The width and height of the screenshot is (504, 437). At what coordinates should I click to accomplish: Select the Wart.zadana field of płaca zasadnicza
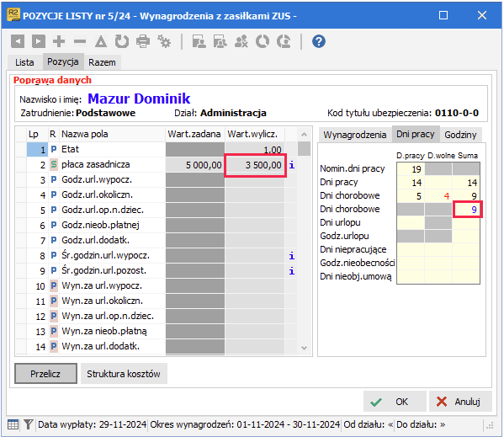click(195, 165)
